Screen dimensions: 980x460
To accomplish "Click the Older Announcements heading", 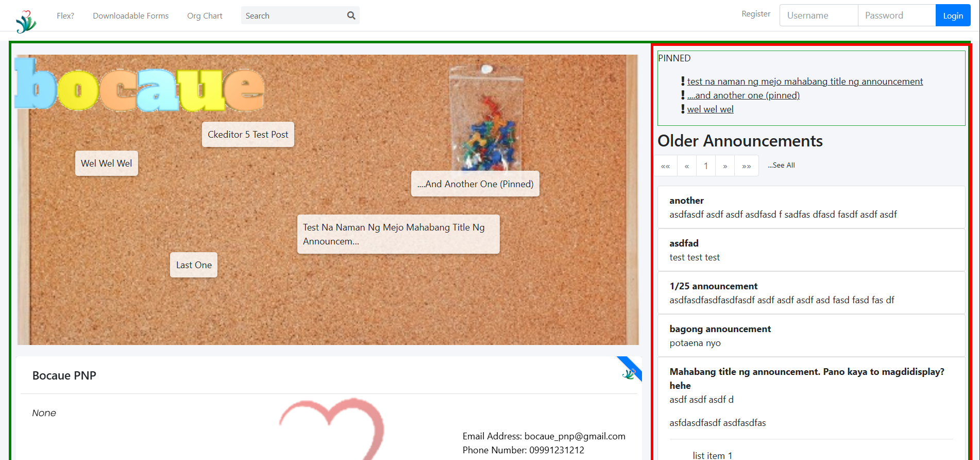I will coord(740,141).
